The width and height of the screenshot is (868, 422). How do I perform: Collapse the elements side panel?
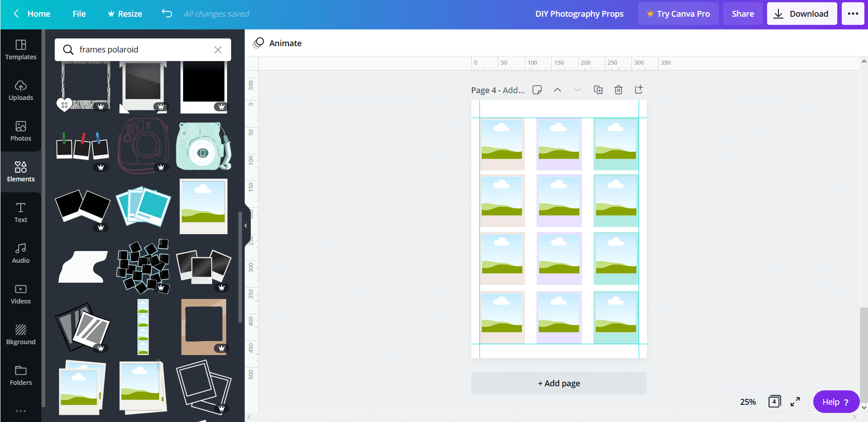245,226
